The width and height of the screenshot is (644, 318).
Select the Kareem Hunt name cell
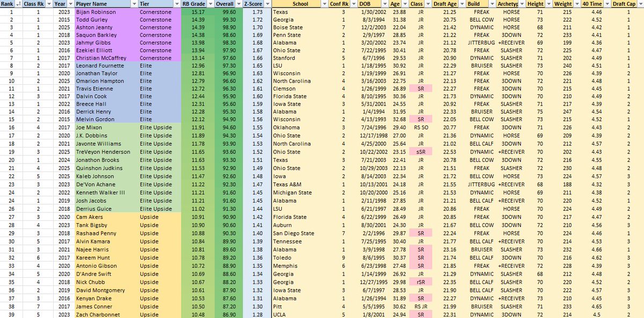(106, 258)
